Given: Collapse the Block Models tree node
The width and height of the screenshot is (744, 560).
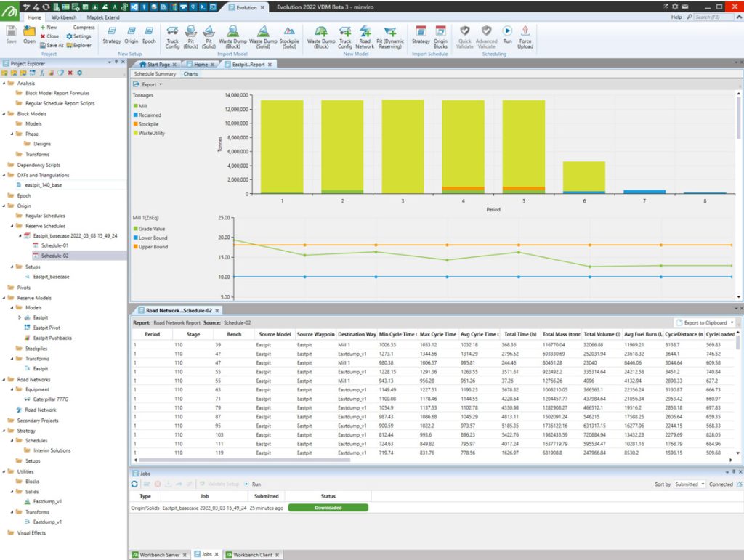Looking at the screenshot, I should click(4, 114).
